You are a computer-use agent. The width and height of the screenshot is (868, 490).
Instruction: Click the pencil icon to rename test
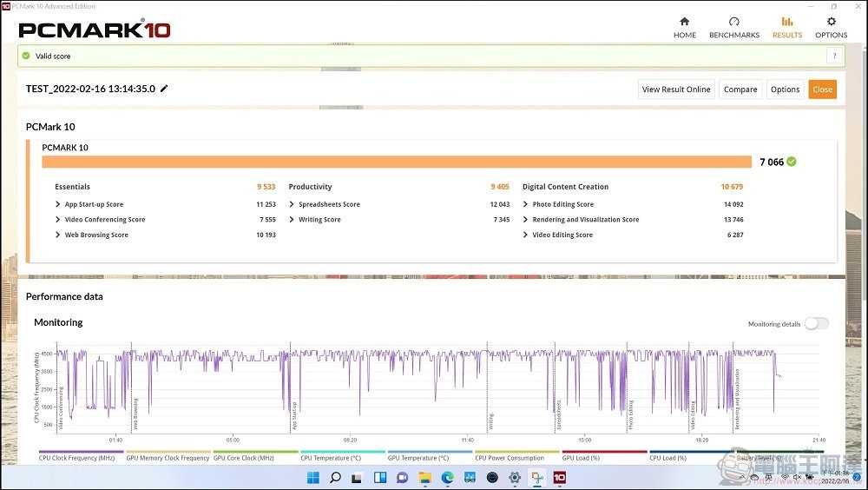pos(165,89)
